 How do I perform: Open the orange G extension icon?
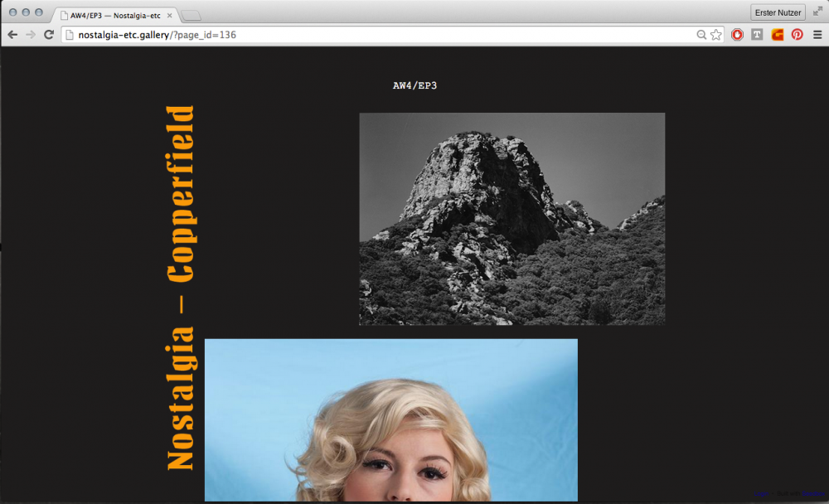tap(778, 35)
